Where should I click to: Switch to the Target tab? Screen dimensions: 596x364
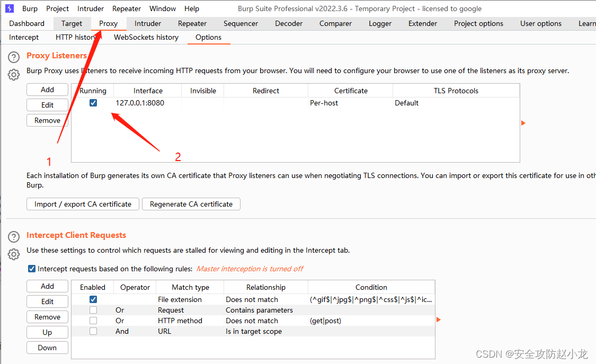pyautogui.click(x=72, y=23)
